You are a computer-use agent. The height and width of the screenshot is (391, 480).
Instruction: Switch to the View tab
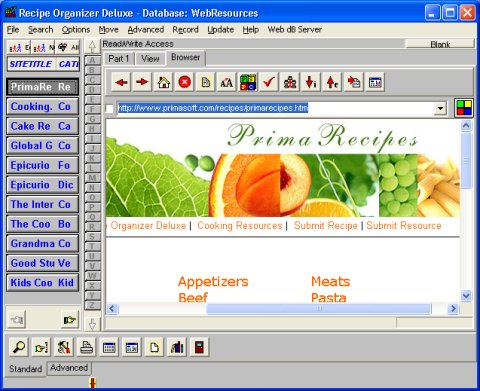coord(150,59)
